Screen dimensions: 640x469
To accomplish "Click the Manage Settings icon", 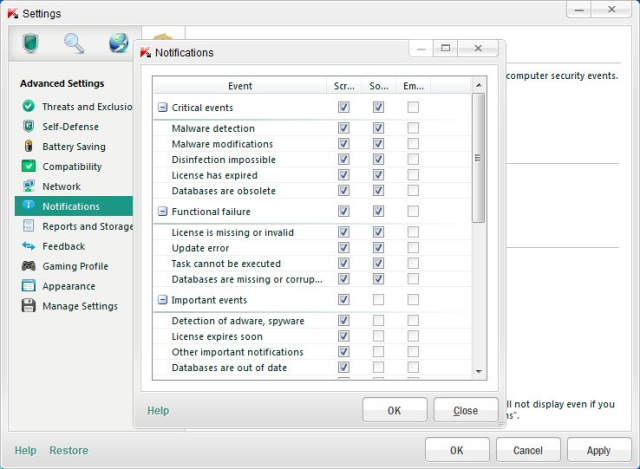I will 28,307.
